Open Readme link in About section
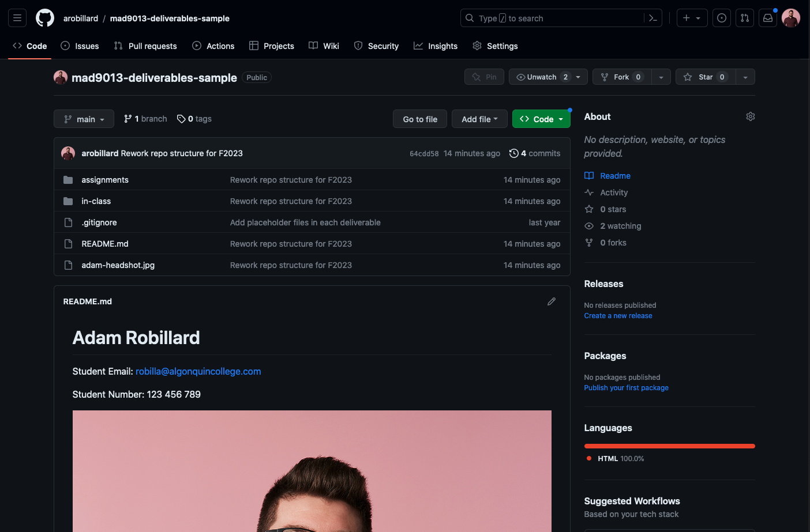Image resolution: width=810 pixels, height=532 pixels. click(x=615, y=176)
